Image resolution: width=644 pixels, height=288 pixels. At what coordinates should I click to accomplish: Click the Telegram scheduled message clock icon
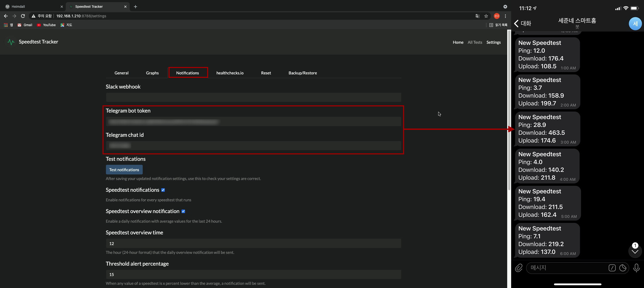tap(623, 268)
